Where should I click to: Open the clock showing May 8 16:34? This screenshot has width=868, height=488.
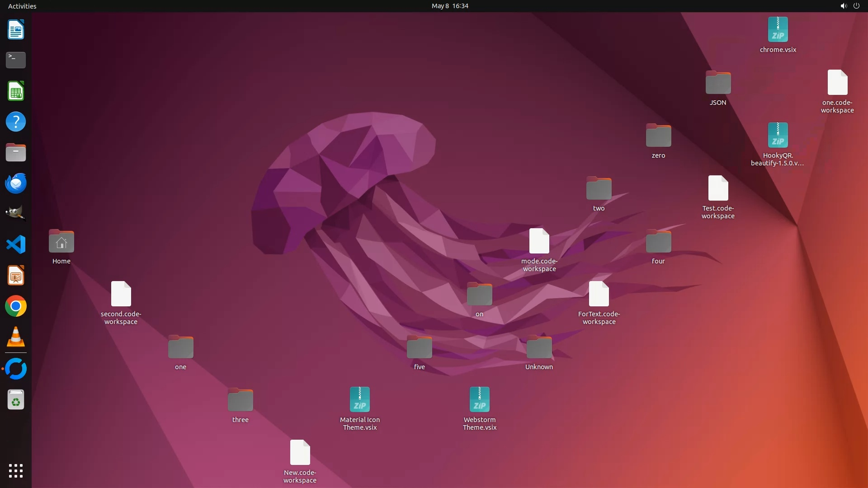(450, 6)
